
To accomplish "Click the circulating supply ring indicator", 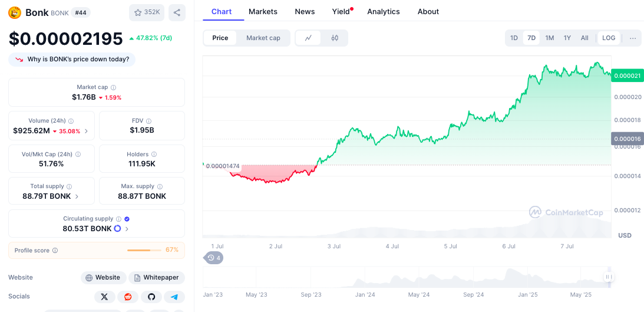I will [x=117, y=229].
